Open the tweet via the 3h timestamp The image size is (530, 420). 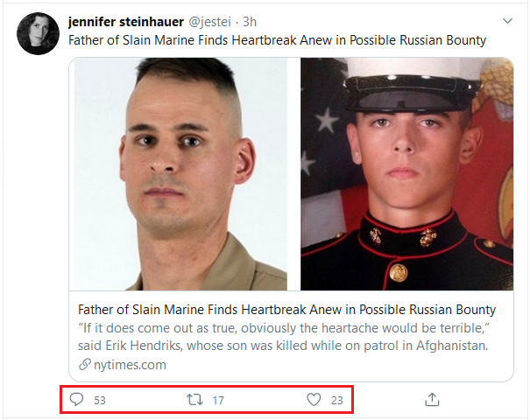[250, 20]
